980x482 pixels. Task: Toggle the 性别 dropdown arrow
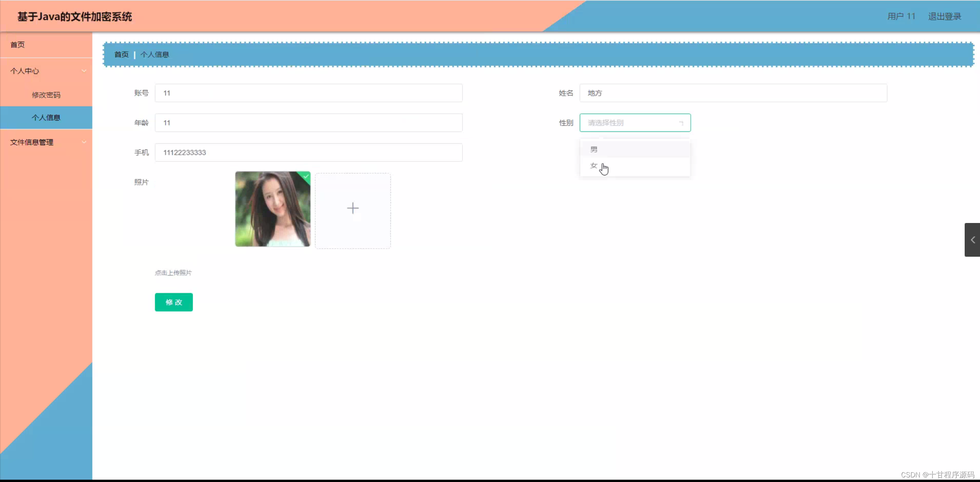681,123
